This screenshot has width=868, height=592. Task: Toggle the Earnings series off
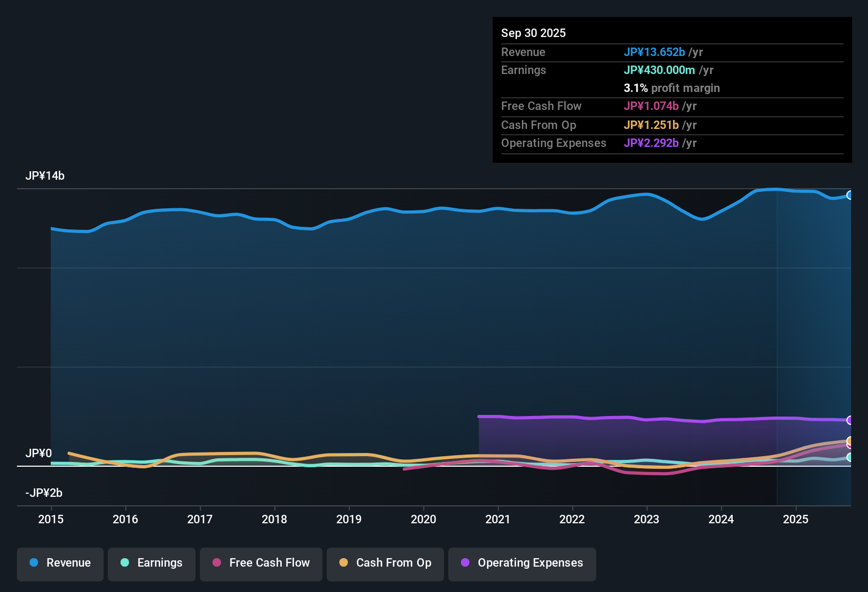tap(151, 563)
